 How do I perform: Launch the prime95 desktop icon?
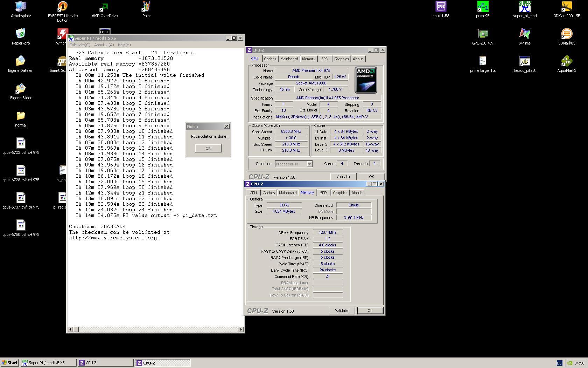483,9
